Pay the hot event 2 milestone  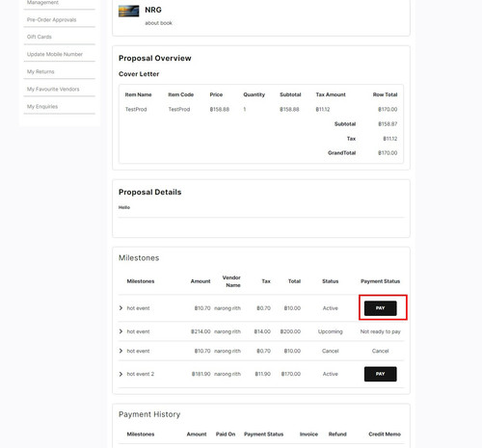(x=380, y=374)
